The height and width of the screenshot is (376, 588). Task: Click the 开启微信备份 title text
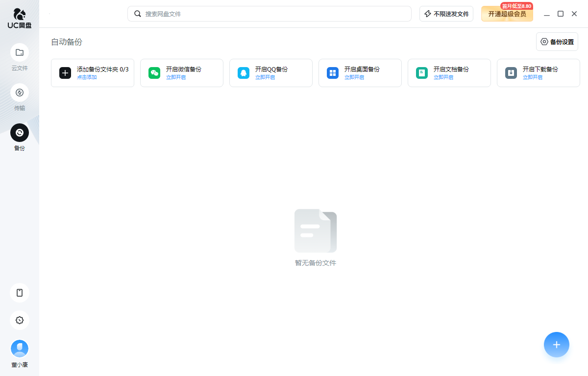tap(184, 70)
